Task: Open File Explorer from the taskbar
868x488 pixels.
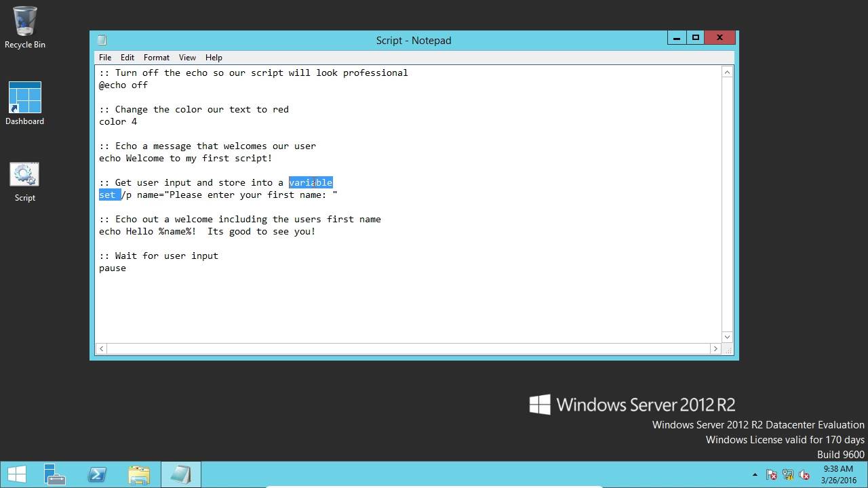Action: click(139, 475)
